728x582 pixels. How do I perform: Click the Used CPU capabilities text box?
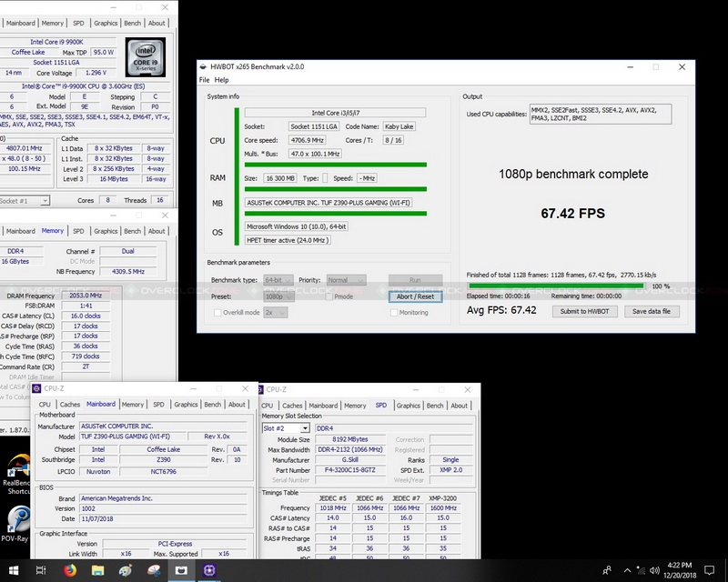pyautogui.click(x=601, y=115)
